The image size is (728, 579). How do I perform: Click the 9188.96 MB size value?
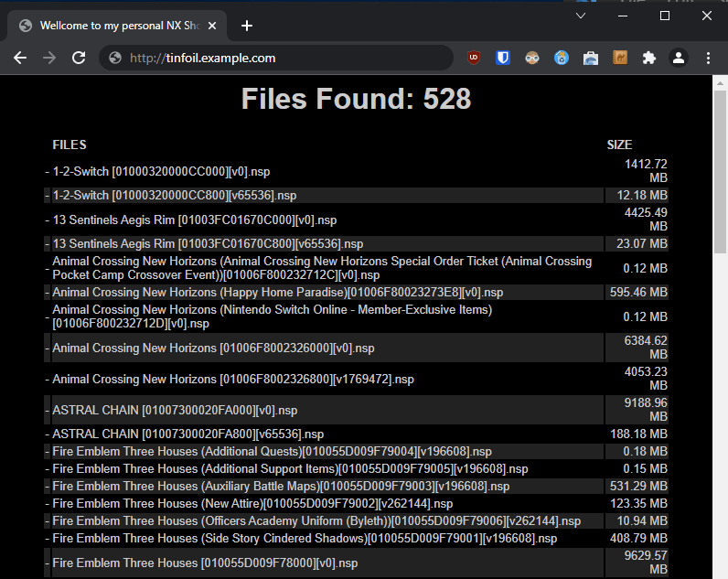tap(646, 410)
